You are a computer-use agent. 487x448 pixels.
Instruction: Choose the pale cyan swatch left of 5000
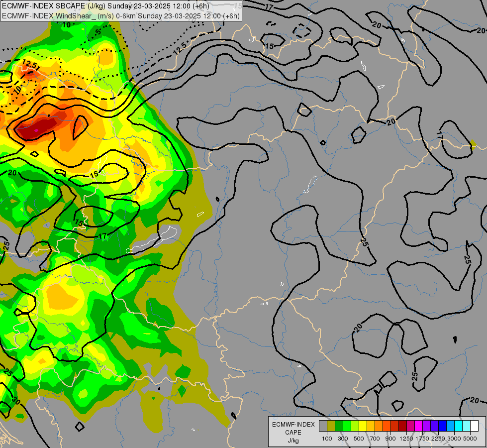coord(467,426)
